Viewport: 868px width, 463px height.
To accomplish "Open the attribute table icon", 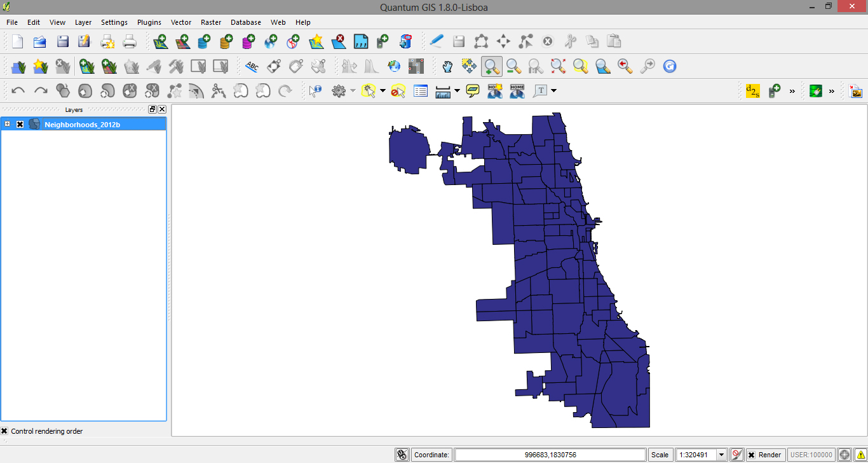I will pos(420,91).
